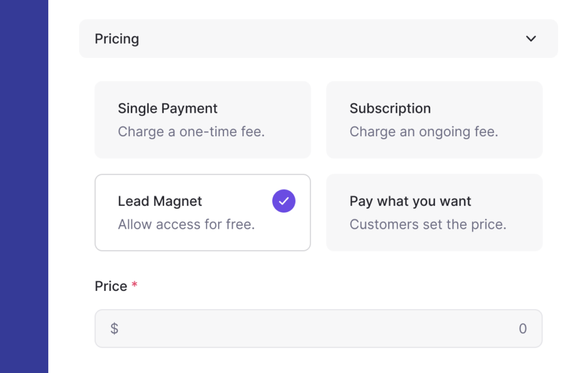
Task: Click the red required asterisk next to Price
Action: (134, 284)
